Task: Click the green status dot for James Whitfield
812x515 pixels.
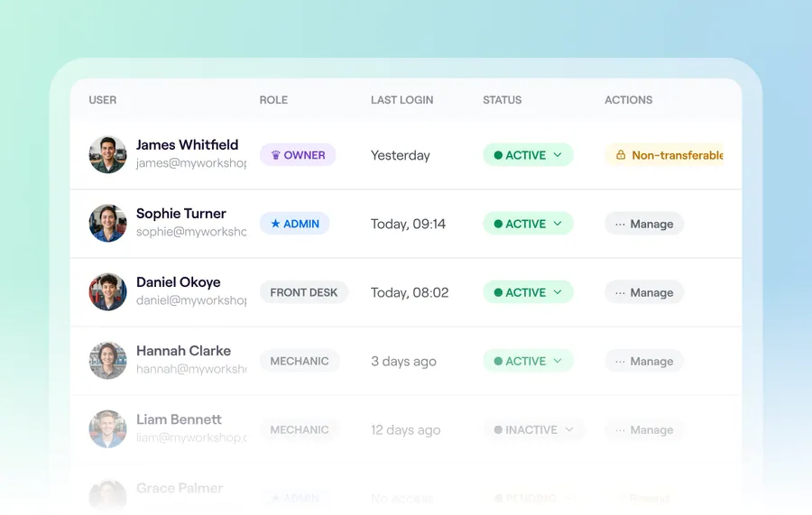Action: [x=498, y=155]
